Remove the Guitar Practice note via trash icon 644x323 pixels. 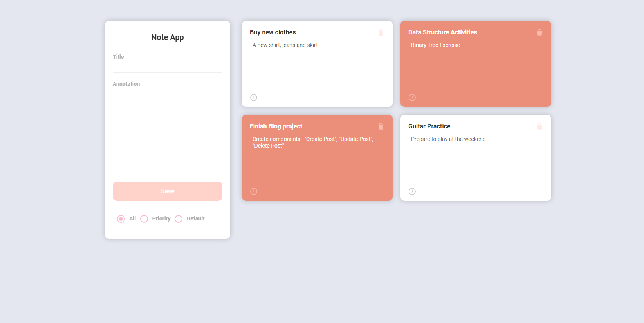point(539,126)
